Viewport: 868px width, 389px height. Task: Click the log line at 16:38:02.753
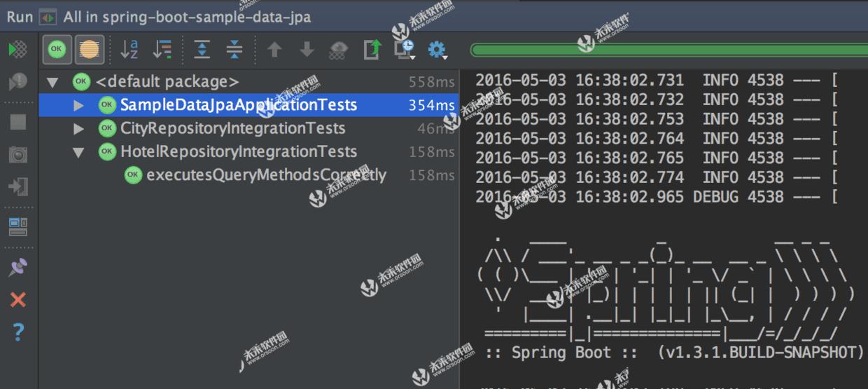657,119
